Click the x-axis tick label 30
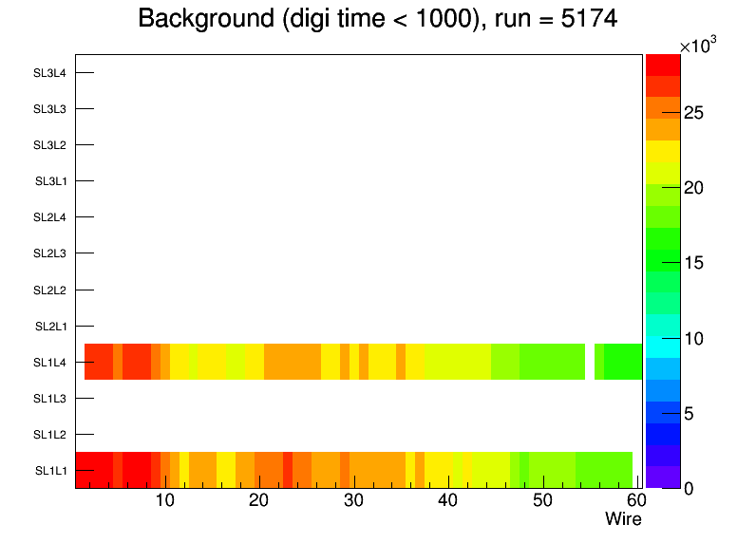The width and height of the screenshot is (756, 543). pos(353,501)
